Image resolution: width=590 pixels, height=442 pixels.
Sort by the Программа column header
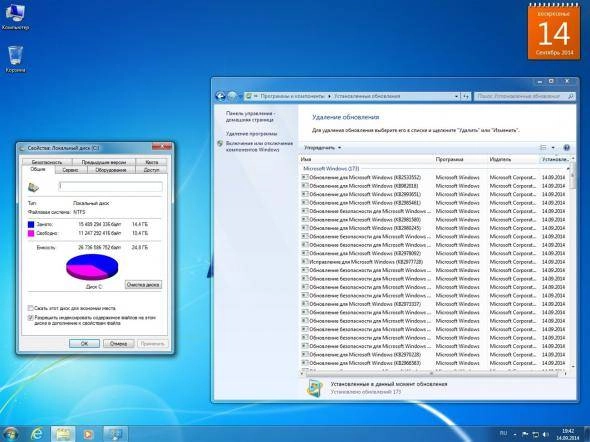point(461,159)
